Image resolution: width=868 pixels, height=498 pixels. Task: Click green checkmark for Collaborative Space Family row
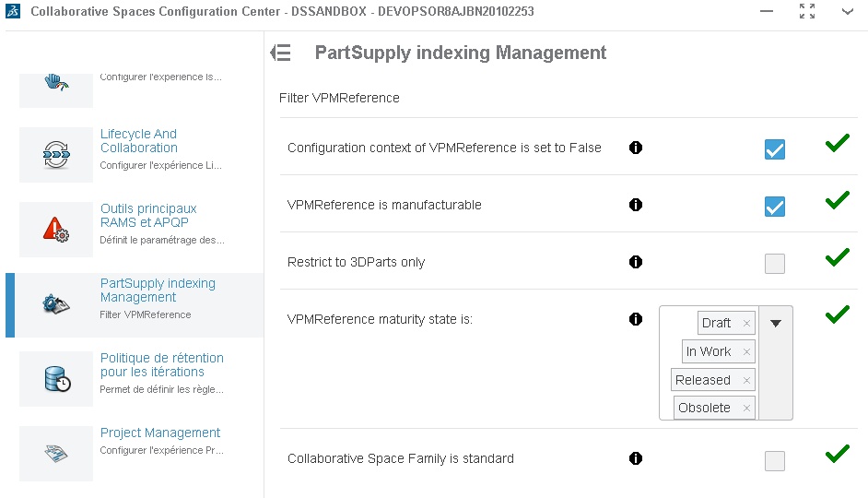click(837, 454)
